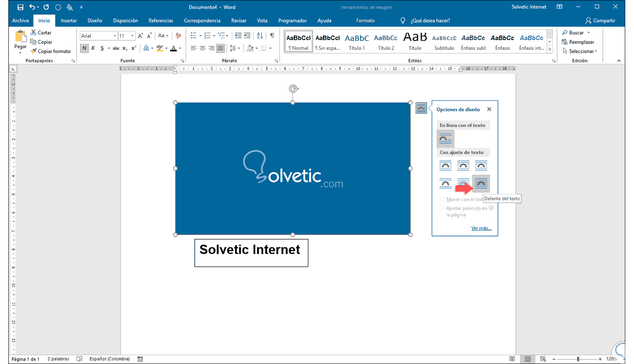Open the font color dropdown arrow

click(x=180, y=48)
